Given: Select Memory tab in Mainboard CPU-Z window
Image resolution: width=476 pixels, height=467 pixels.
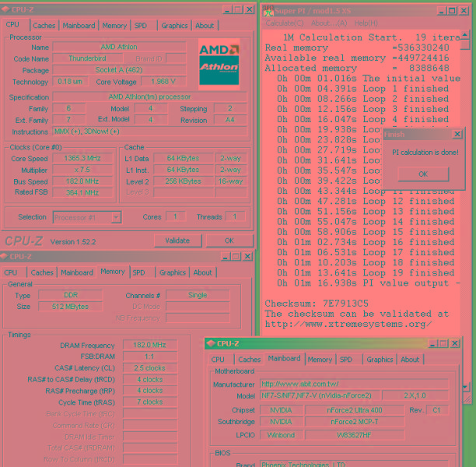Looking at the screenshot, I should click(x=320, y=360).
